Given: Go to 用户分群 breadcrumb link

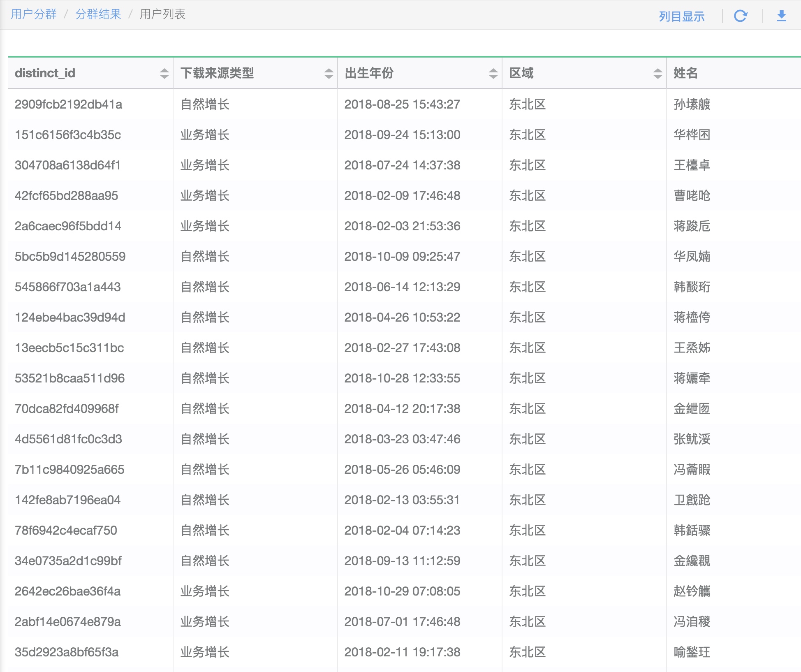Looking at the screenshot, I should [x=34, y=14].
